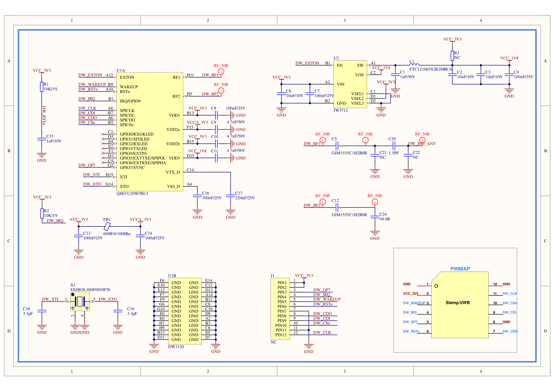Click the U2 designator label

[336, 58]
